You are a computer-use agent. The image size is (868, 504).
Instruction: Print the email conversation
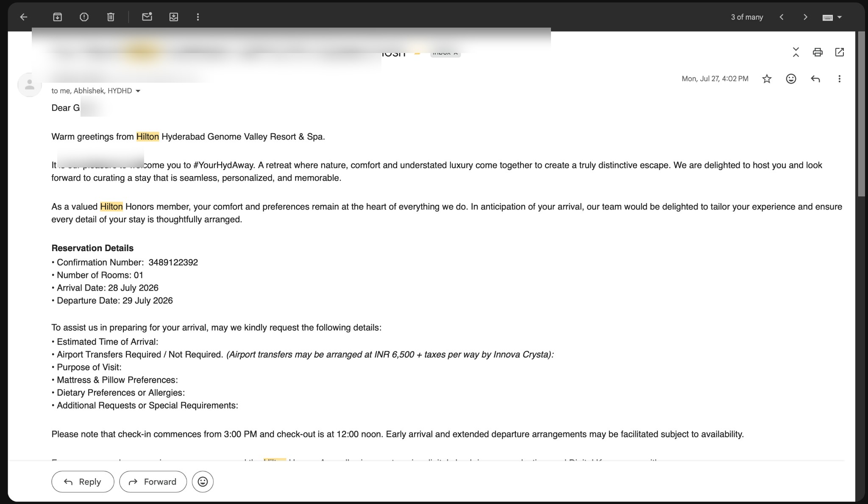coord(818,52)
